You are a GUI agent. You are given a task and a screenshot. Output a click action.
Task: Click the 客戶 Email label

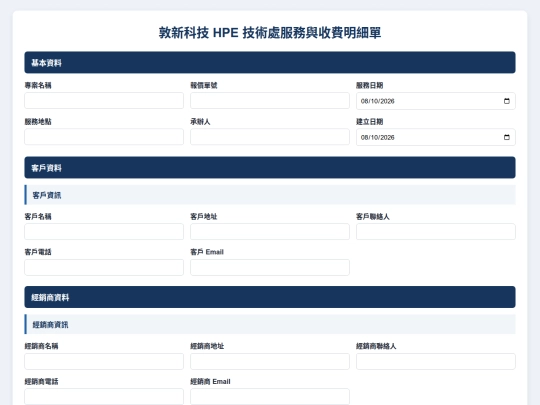(x=207, y=252)
